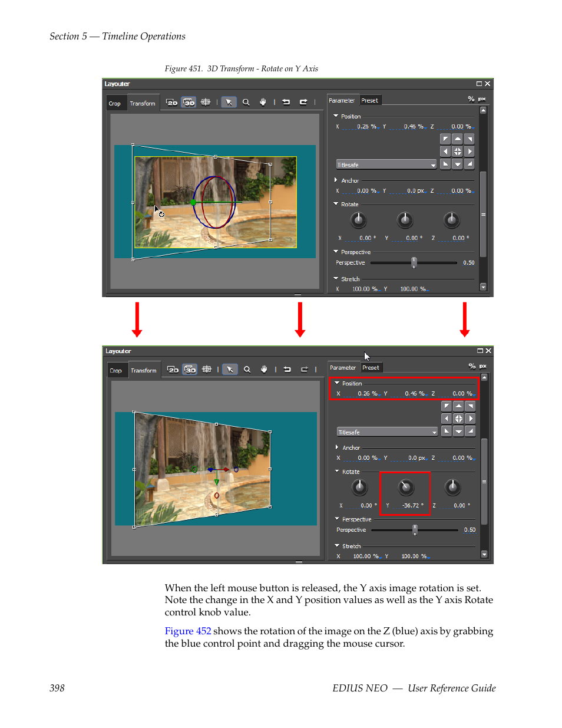Image resolution: width=562 pixels, height=728 pixels.
Task: Center the position in lower Layouter
Action: click(x=459, y=419)
